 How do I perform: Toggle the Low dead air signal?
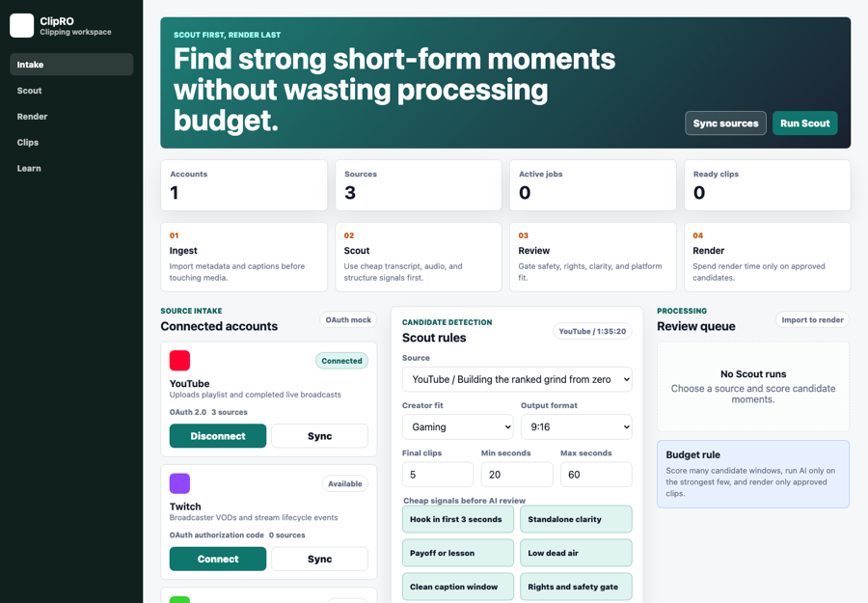[x=576, y=553]
